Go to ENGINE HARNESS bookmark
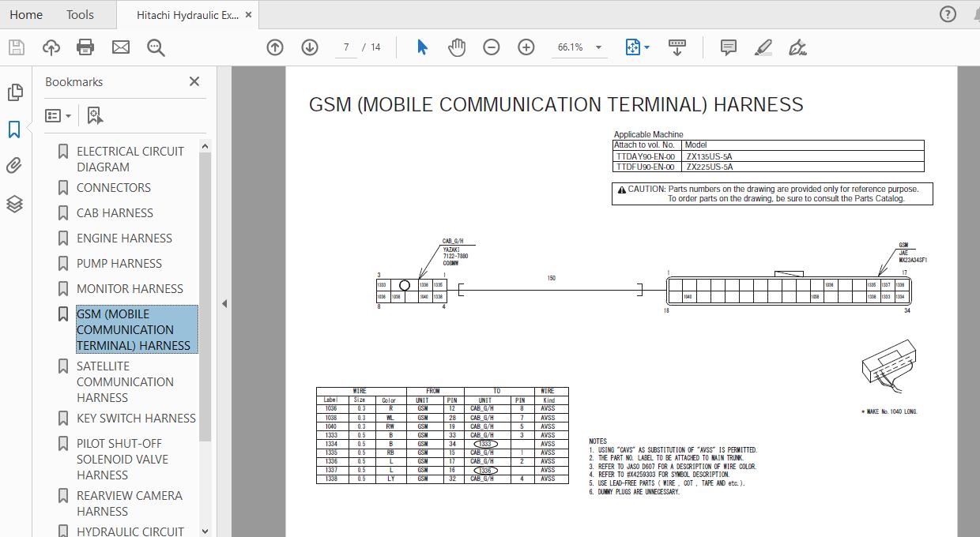 pyautogui.click(x=124, y=238)
